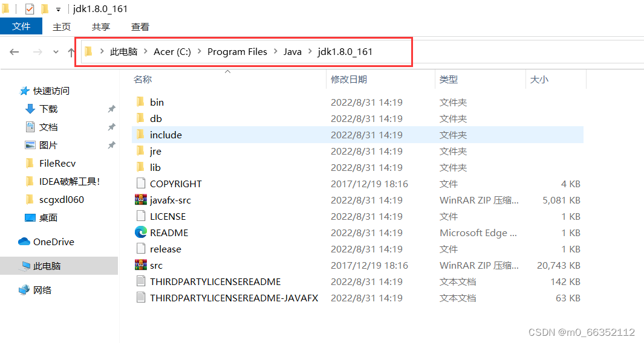Expand chevron after Java in address bar
Image resolution: width=644 pixels, height=343 pixels.
click(x=310, y=51)
